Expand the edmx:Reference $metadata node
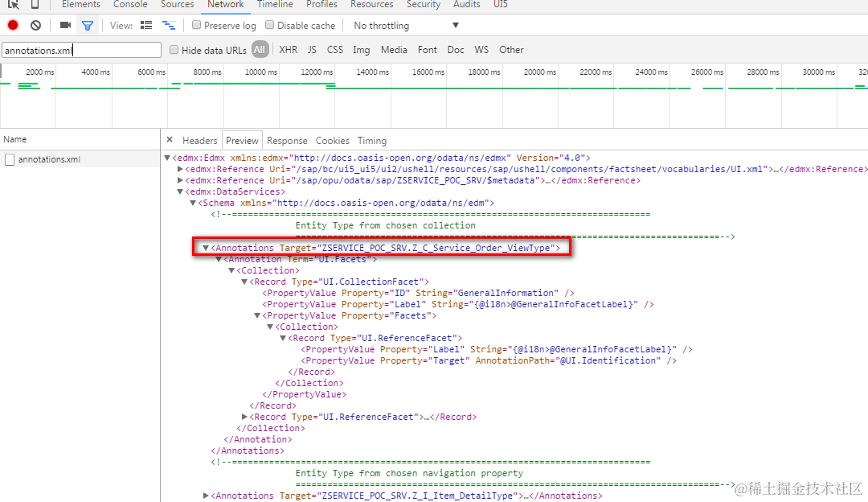The image size is (868, 502). tap(180, 180)
